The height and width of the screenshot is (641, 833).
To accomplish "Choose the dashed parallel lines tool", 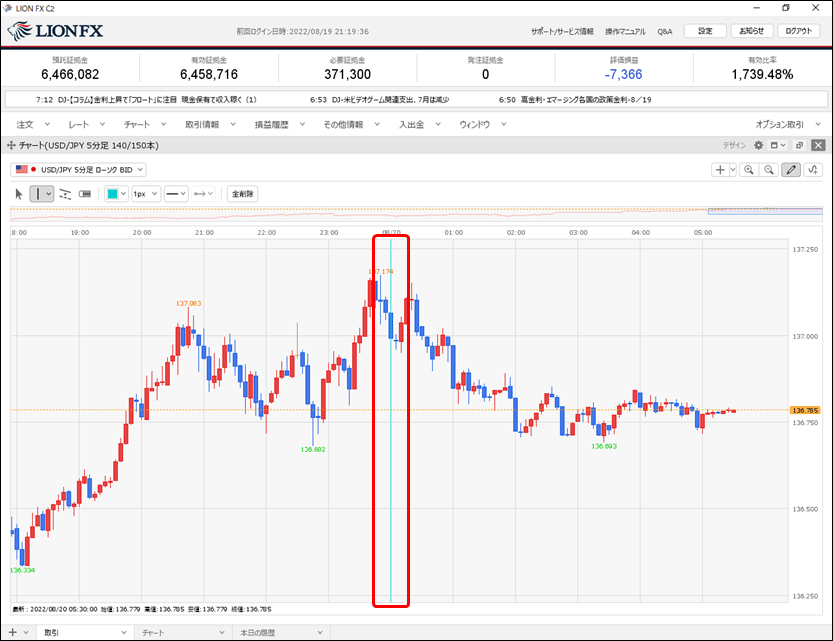I will pyautogui.click(x=65, y=194).
